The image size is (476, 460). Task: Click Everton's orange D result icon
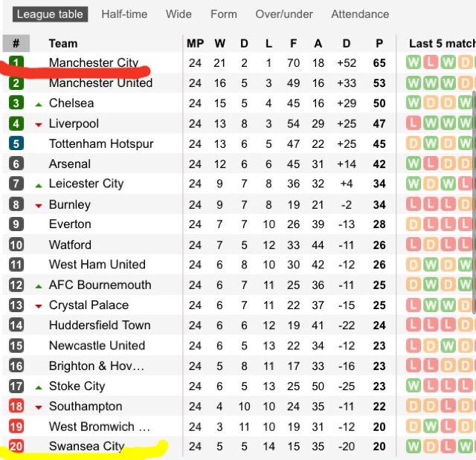[414, 224]
